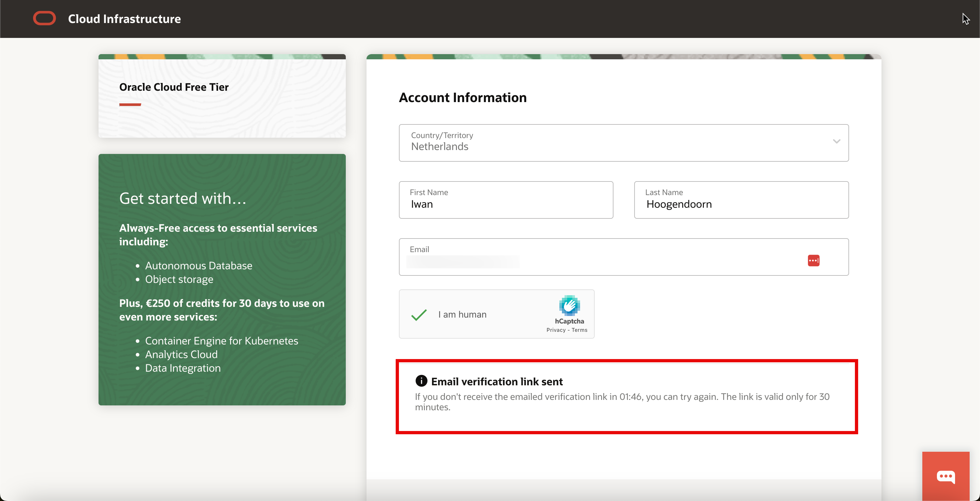980x501 pixels.
Task: Click into the Last Name field
Action: (741, 204)
